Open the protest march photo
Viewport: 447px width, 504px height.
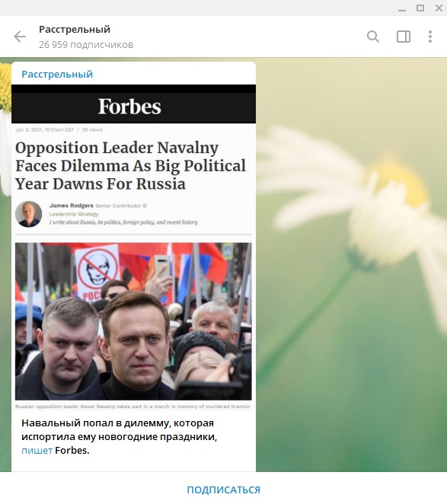(x=133, y=321)
